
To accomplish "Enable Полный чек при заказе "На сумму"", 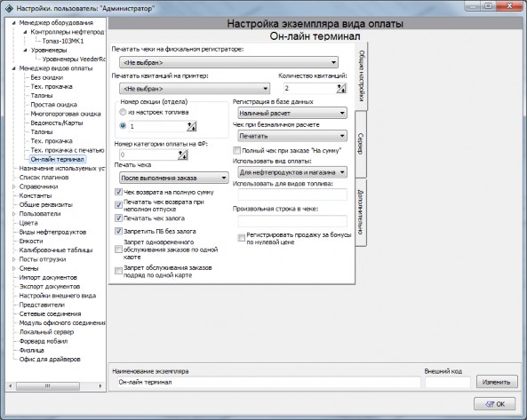I will (x=237, y=150).
